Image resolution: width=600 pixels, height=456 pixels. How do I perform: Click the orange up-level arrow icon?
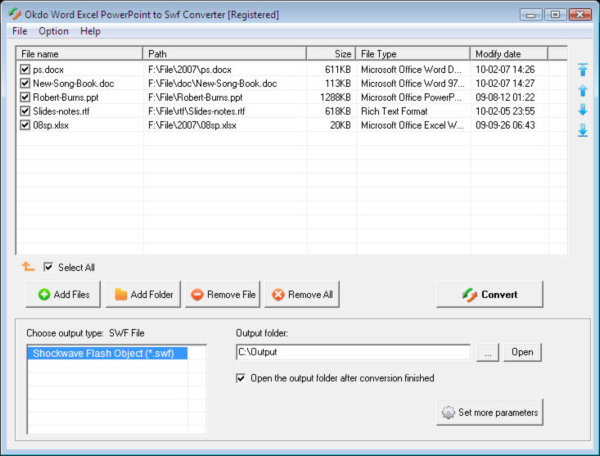click(28, 267)
